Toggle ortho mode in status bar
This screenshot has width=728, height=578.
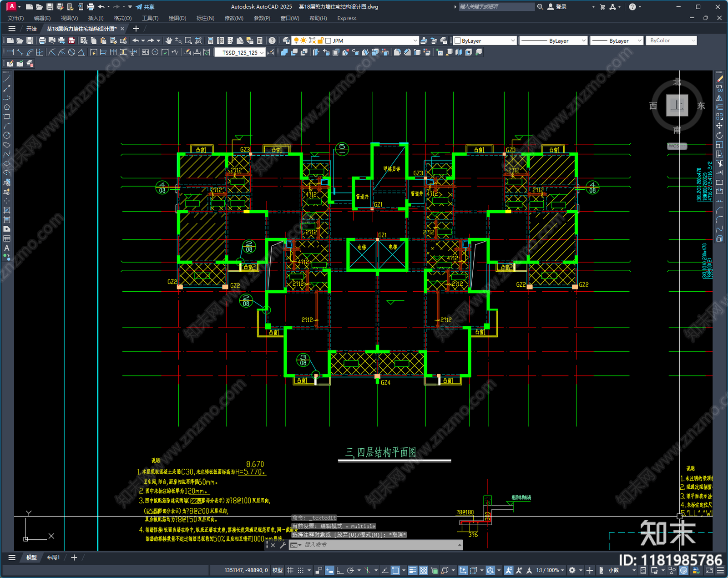pyautogui.click(x=340, y=570)
